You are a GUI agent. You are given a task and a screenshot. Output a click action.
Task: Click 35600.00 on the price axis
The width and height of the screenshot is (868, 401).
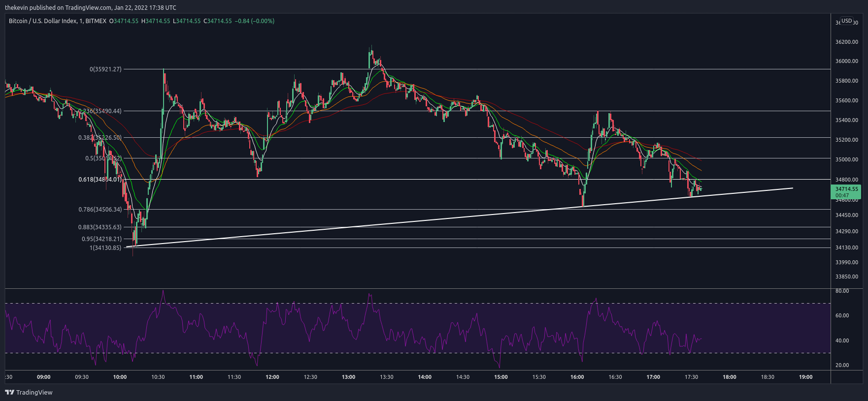[x=847, y=100]
